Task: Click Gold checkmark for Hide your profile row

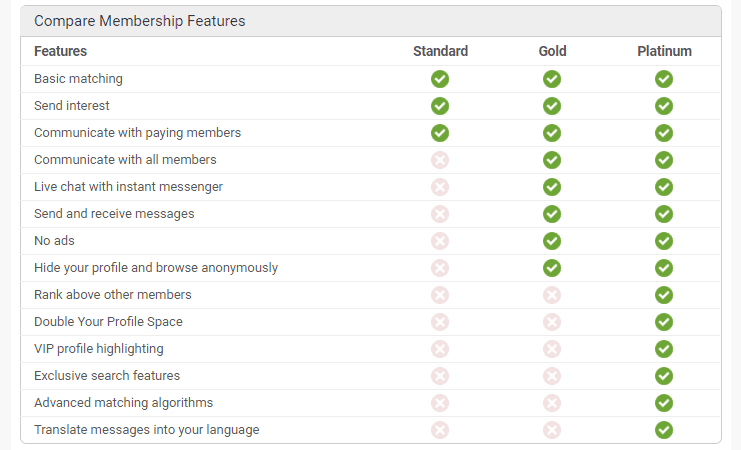Action: 552,268
